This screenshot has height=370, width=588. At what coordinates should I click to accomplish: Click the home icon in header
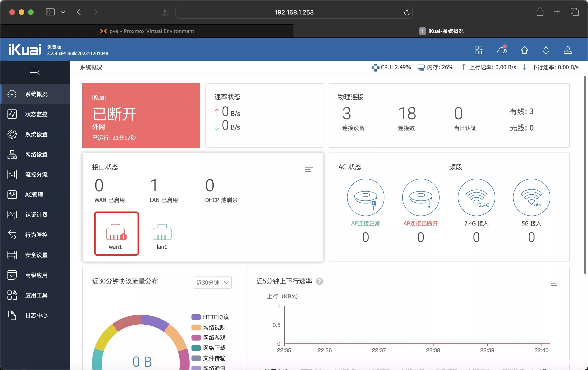[x=524, y=50]
